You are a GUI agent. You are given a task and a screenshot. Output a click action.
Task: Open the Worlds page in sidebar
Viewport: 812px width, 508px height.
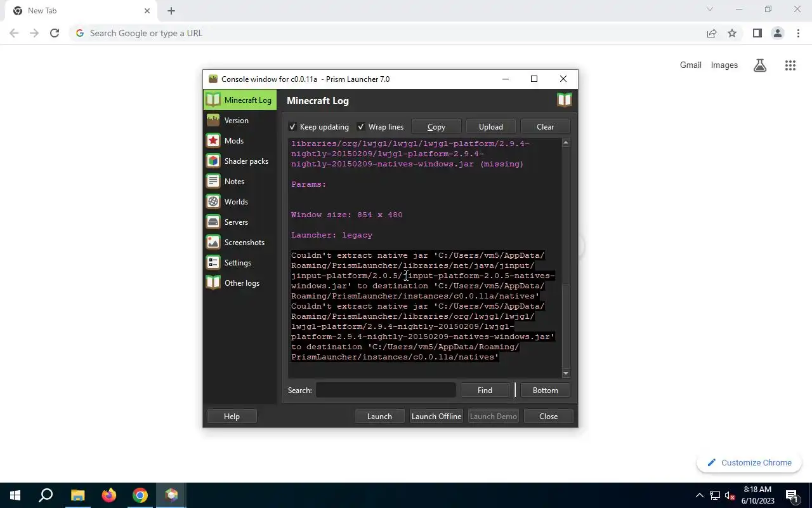[x=240, y=201]
